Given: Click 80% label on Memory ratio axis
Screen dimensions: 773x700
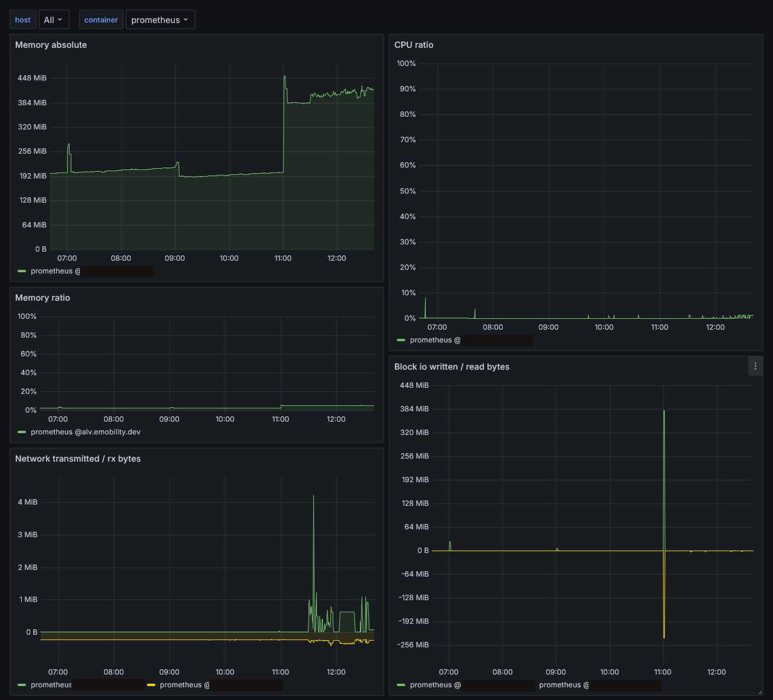Looking at the screenshot, I should [x=28, y=335].
